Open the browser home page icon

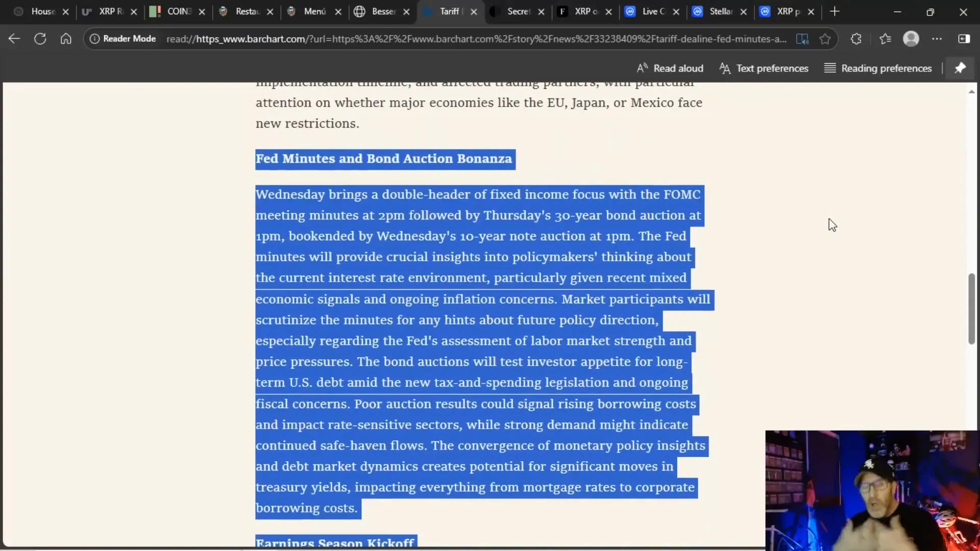(x=66, y=39)
